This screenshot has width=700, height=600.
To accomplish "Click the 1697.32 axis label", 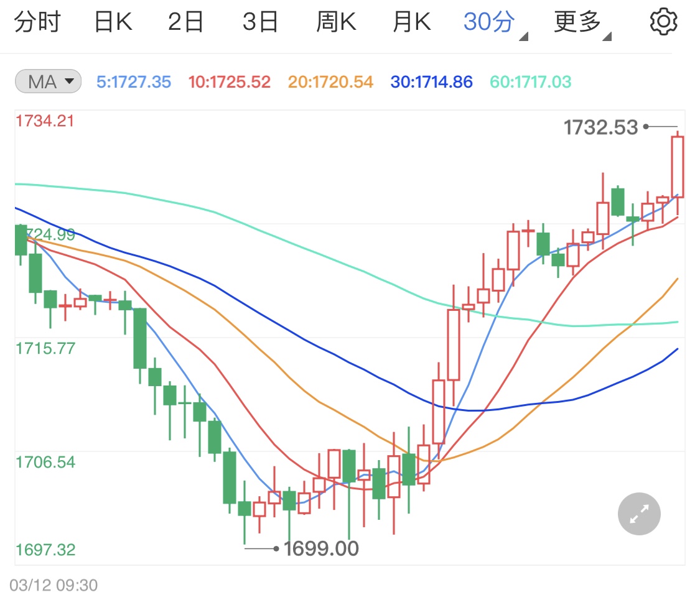I will (x=45, y=550).
